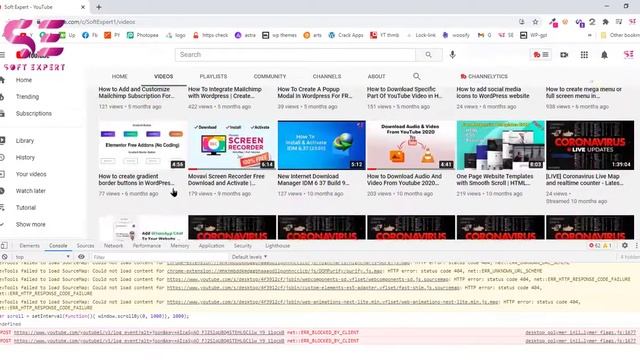The image size is (640, 360).
Task: Click the red error count badge
Action: [x=594, y=245]
